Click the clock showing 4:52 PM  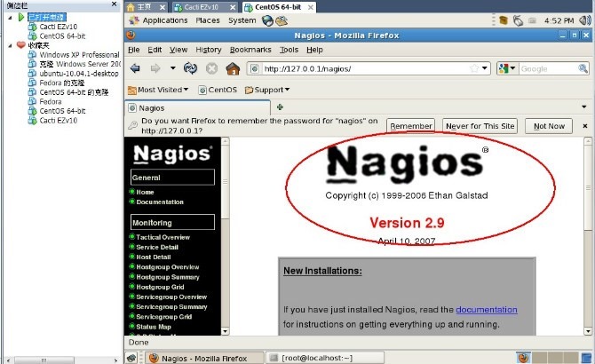tap(559, 20)
